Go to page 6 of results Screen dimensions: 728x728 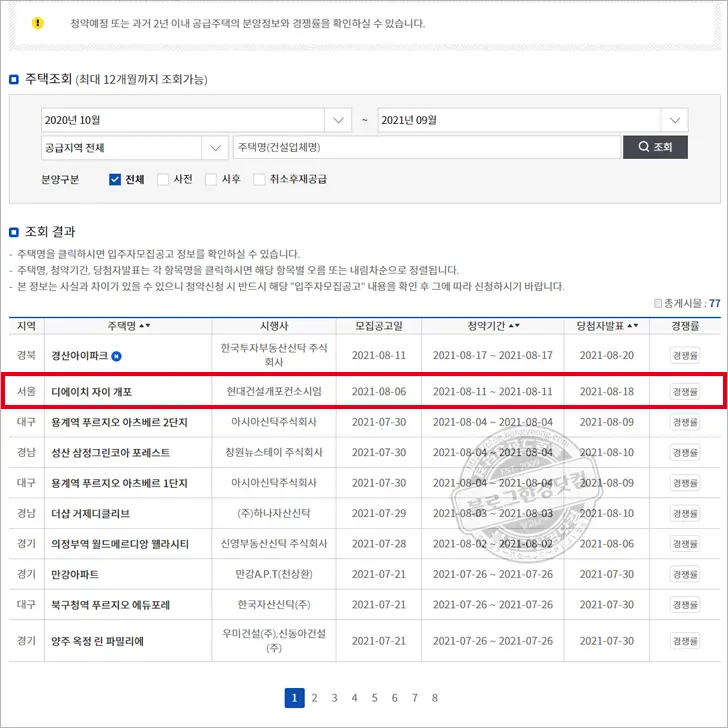click(x=395, y=698)
